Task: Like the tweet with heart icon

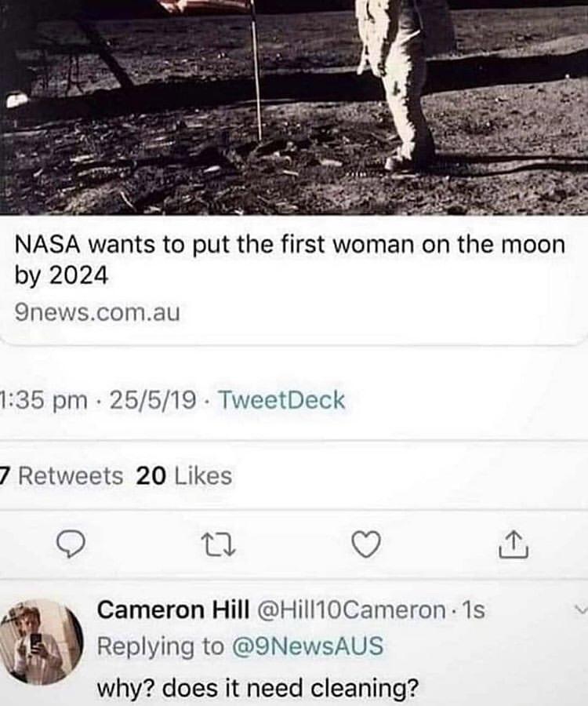Action: pos(366,544)
